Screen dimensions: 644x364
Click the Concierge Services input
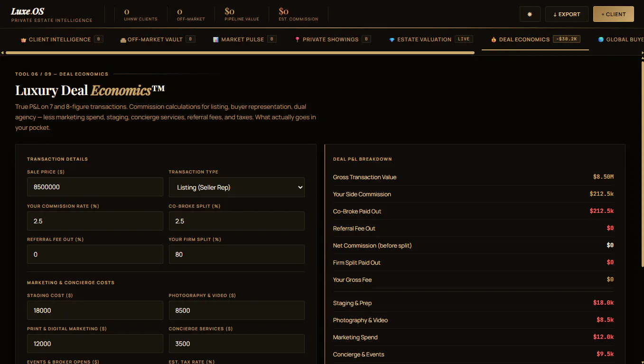point(237,344)
